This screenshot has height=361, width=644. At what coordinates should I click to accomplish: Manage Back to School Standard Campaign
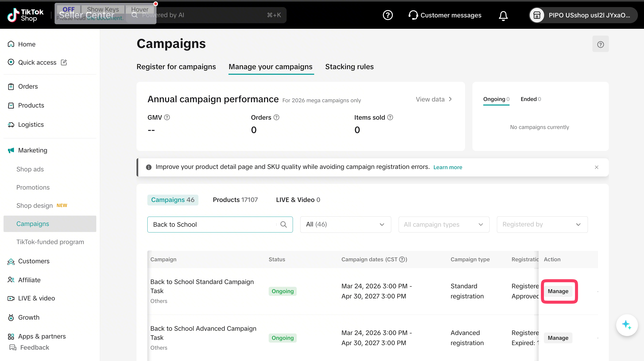tap(558, 291)
